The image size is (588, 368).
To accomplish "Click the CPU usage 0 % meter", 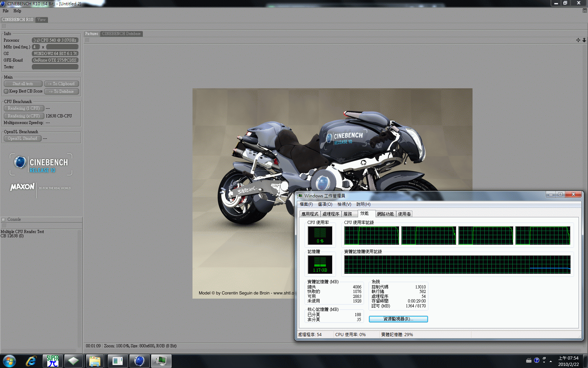I will tap(320, 235).
